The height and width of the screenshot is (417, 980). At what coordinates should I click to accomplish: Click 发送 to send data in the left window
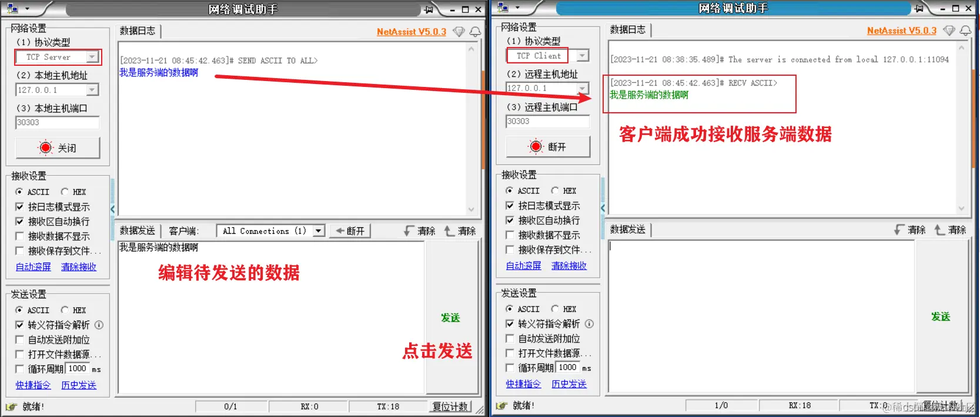click(451, 318)
